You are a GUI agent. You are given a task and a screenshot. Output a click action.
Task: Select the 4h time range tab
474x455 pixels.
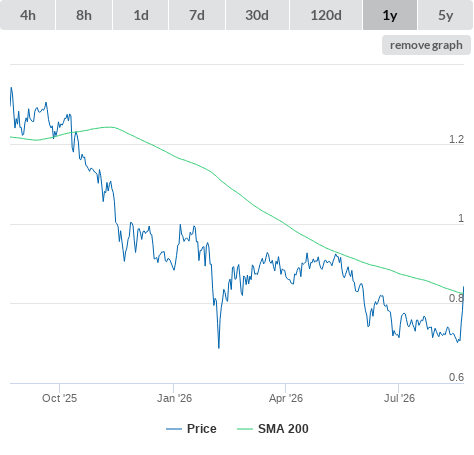tap(28, 15)
